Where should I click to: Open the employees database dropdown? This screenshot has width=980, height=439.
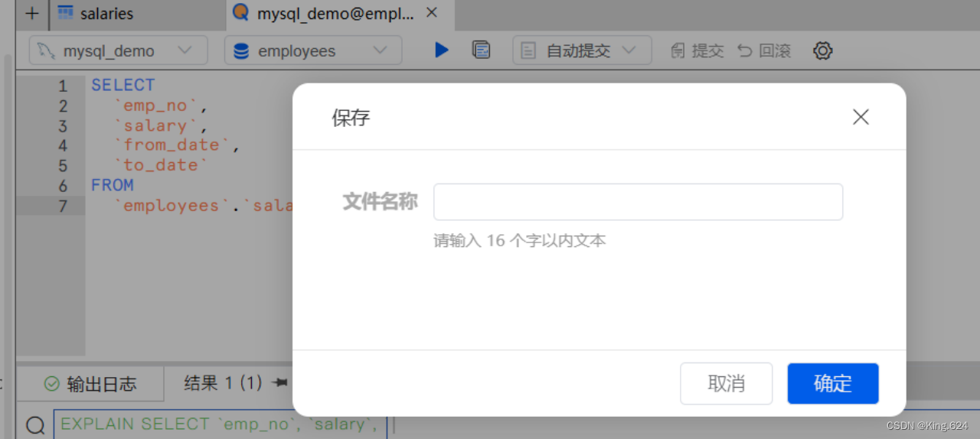pos(313,51)
